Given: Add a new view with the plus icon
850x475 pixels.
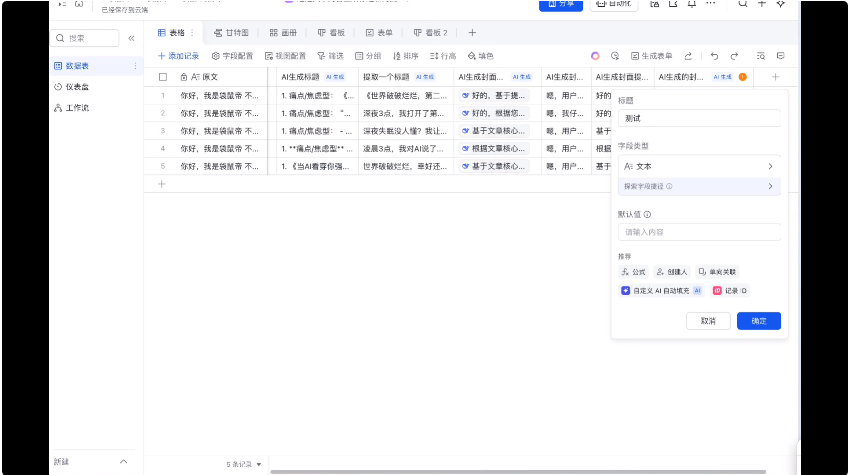Looking at the screenshot, I should click(x=472, y=33).
